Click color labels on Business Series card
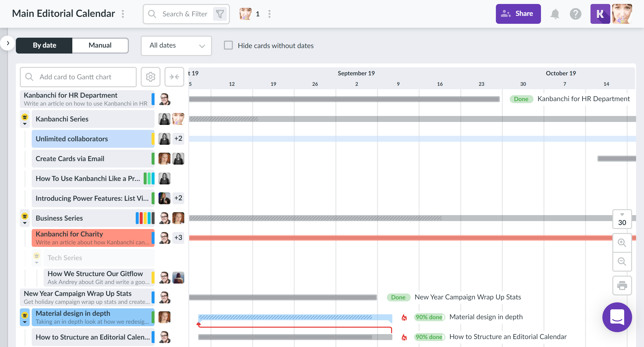 (145, 218)
